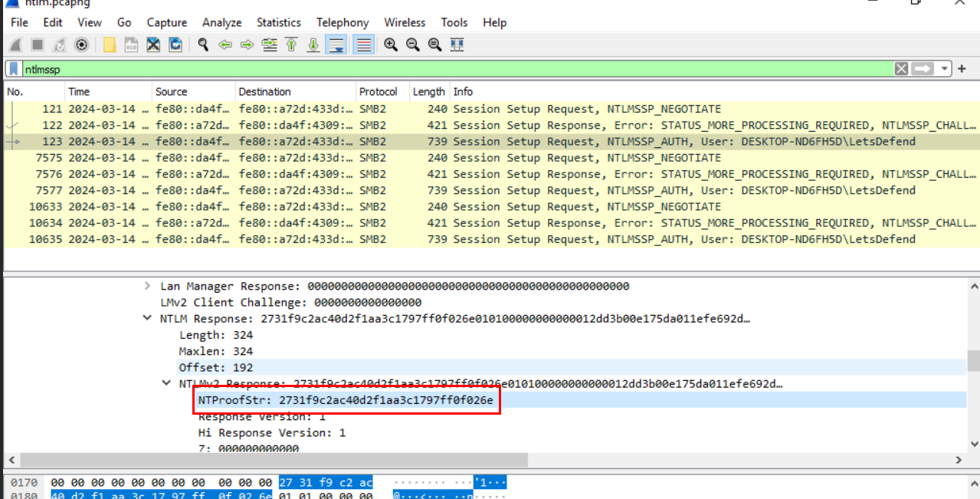Expand the Lan Manager Response node
Image resolution: width=980 pixels, height=499 pixels.
[x=147, y=286]
